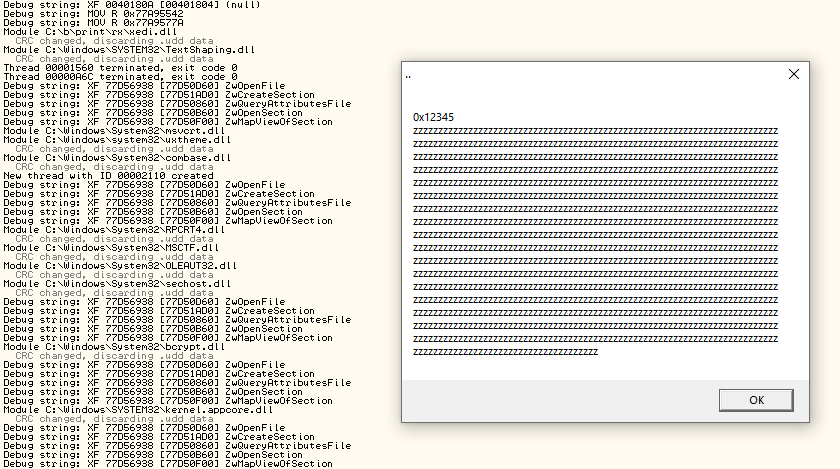Select the RPCRT4.dll module log line
This screenshot has width=840, height=469.
coord(114,230)
